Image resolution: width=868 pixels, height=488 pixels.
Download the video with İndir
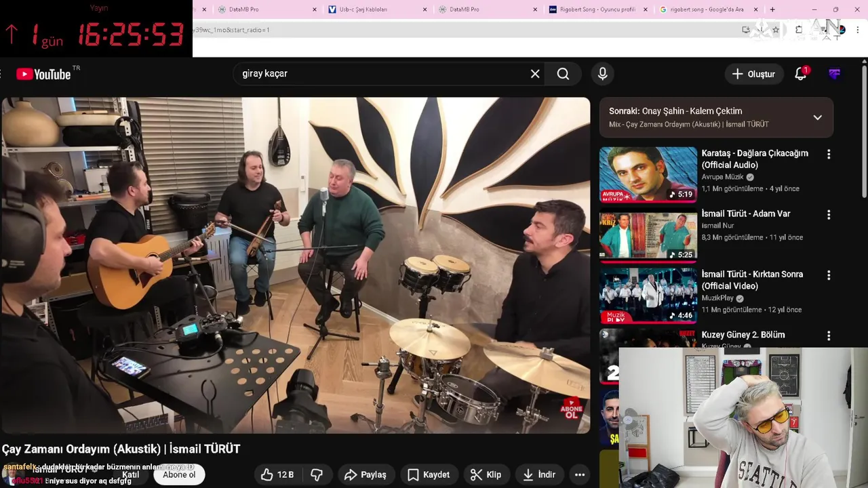[x=539, y=474]
